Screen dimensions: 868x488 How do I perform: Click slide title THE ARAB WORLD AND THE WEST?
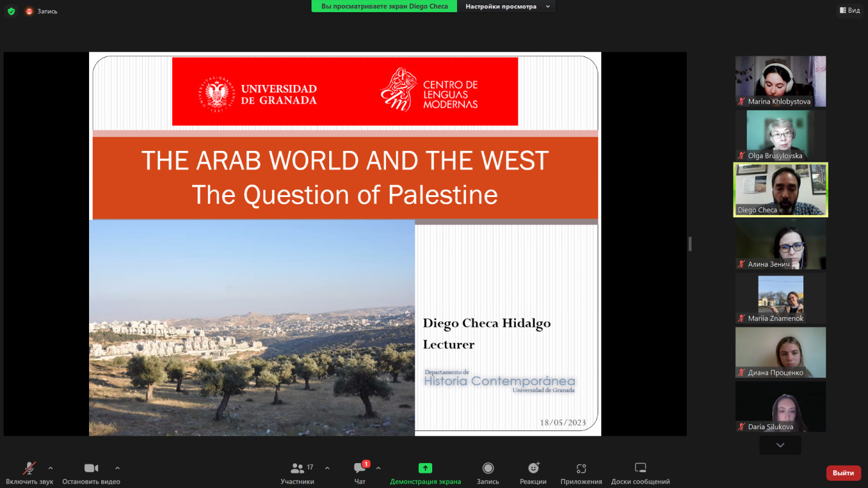coord(345,161)
